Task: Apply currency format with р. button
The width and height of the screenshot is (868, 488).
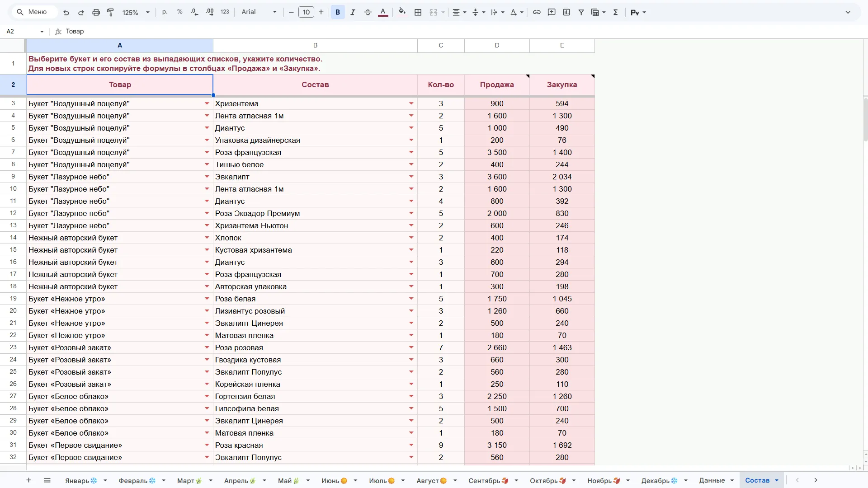Action: coord(165,12)
